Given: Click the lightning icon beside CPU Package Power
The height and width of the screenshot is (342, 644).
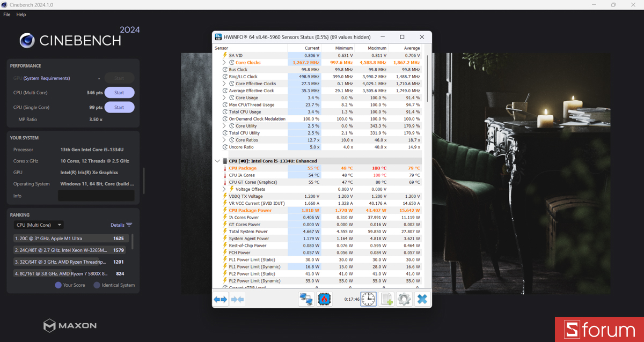Looking at the screenshot, I should pyautogui.click(x=225, y=210).
